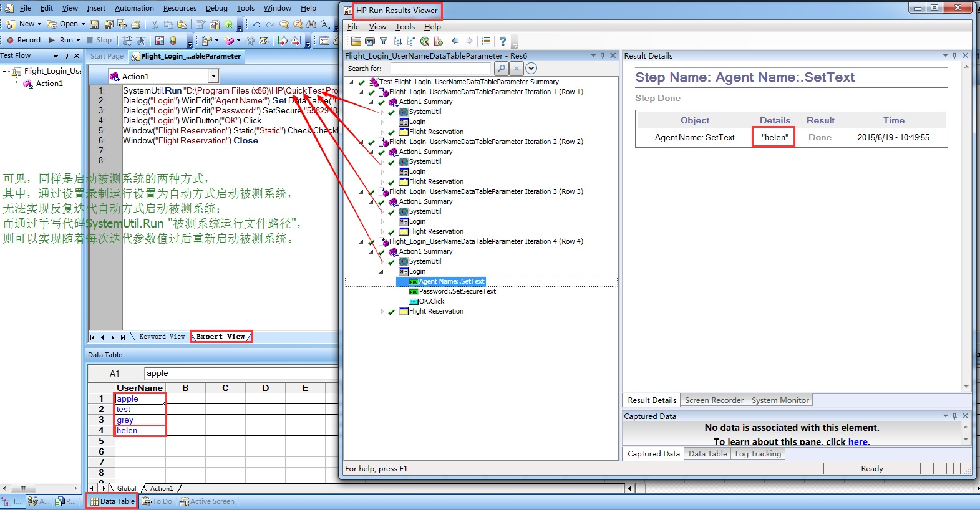This screenshot has height=510, width=980.
Task: Click the "here" link in Captured Data
Action: 857,441
